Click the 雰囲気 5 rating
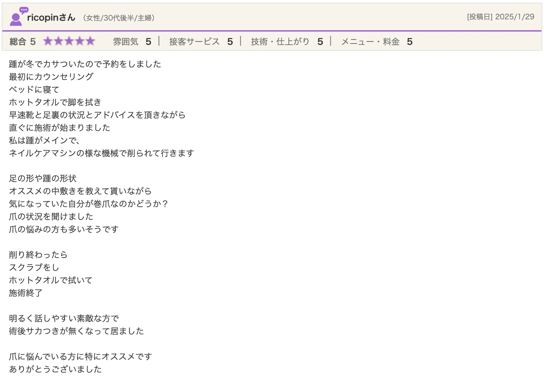The height and width of the screenshot is (392, 544). (x=132, y=42)
